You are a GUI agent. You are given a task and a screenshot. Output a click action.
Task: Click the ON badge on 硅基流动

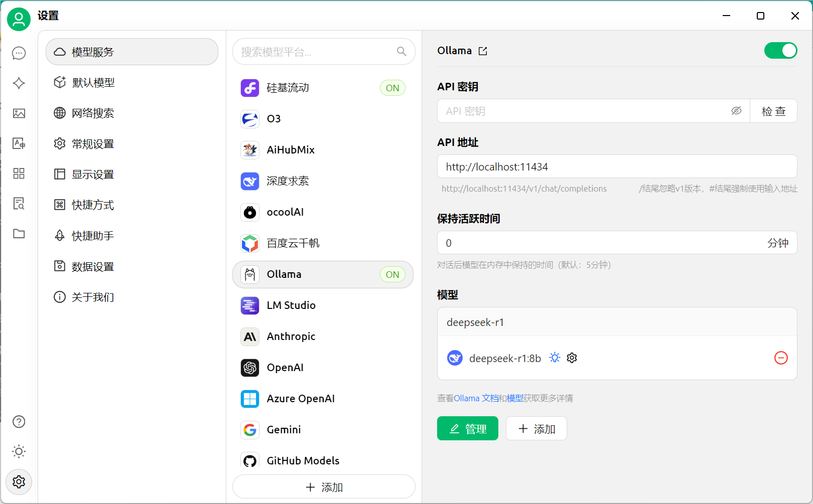[x=392, y=88]
